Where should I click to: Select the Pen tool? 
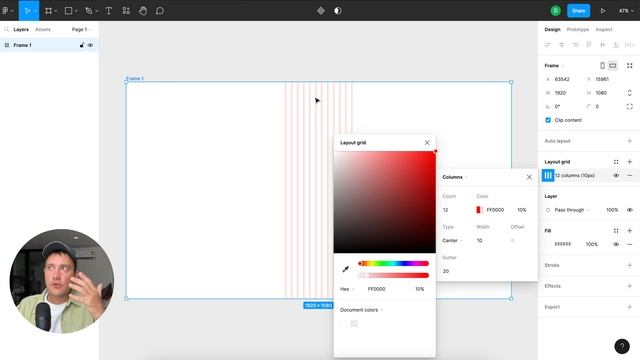[x=89, y=11]
